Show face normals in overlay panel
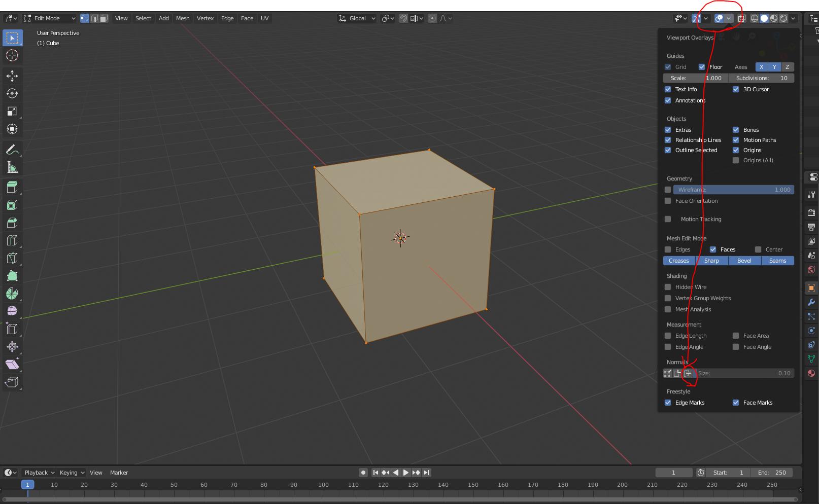 (x=688, y=373)
